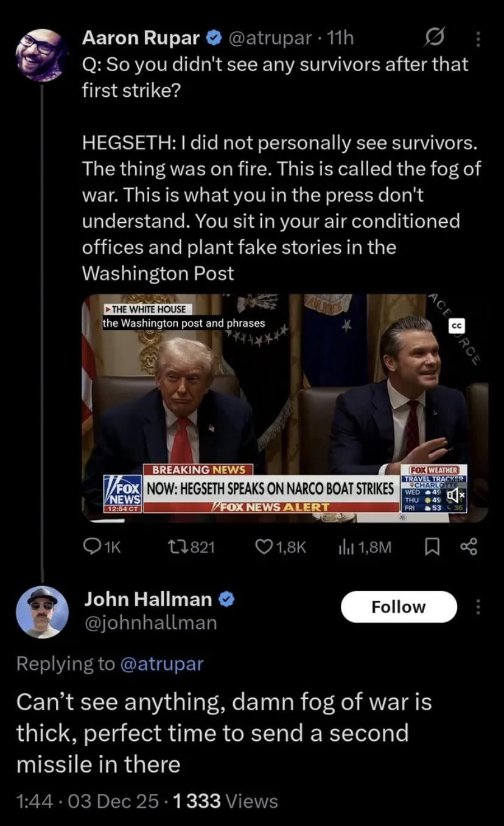Open the @johnhallman handle
504x826 pixels.
(x=150, y=623)
